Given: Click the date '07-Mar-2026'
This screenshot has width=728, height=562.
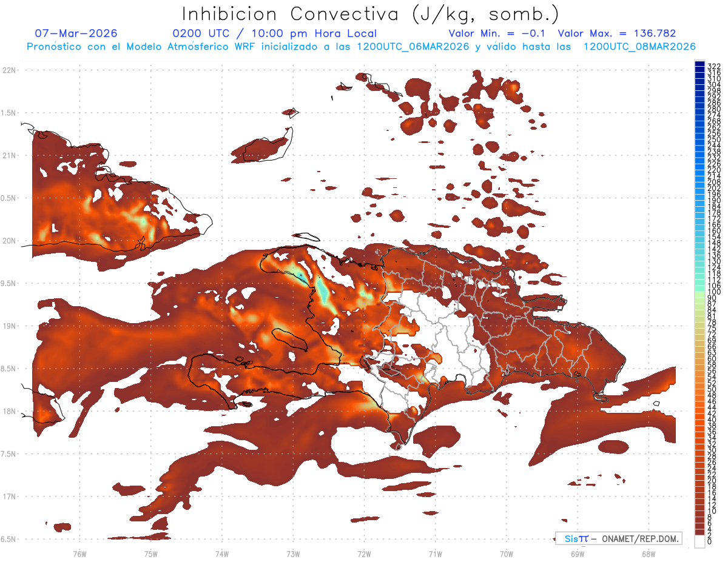Looking at the screenshot, I should tap(76, 33).
